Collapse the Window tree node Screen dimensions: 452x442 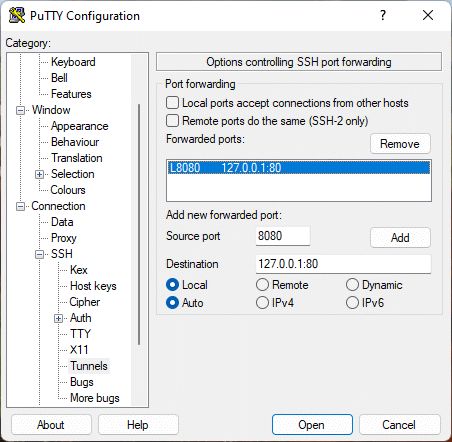pos(20,110)
